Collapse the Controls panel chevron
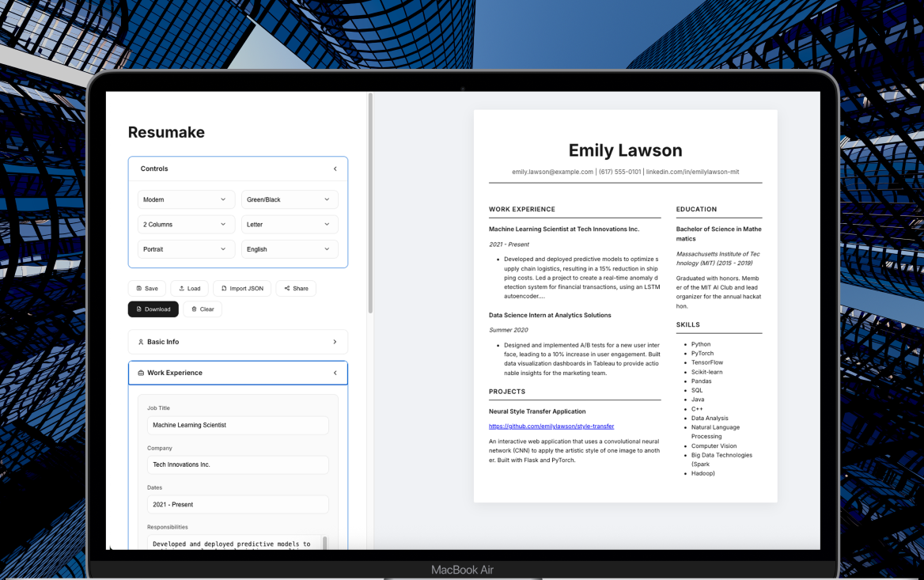Viewport: 924px width, 580px height. coord(335,169)
